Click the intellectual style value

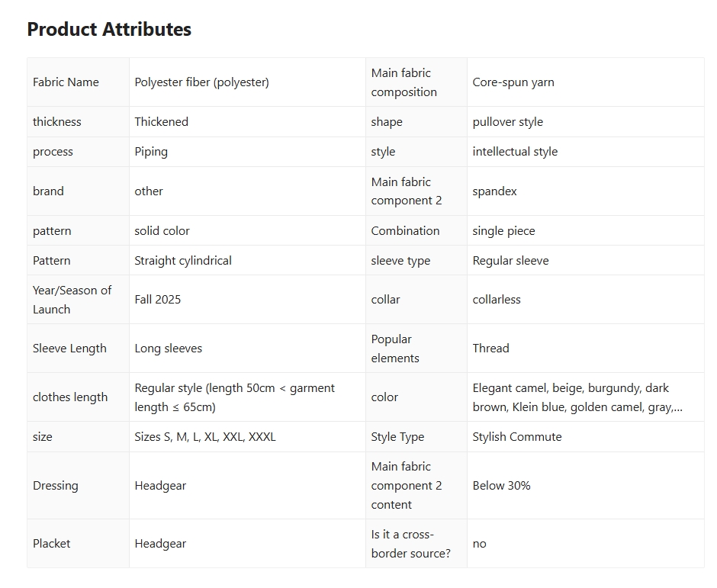pos(515,152)
